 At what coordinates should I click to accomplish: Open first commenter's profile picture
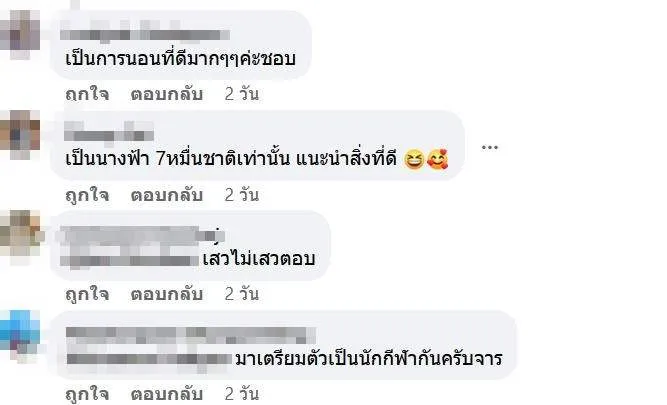(x=20, y=32)
